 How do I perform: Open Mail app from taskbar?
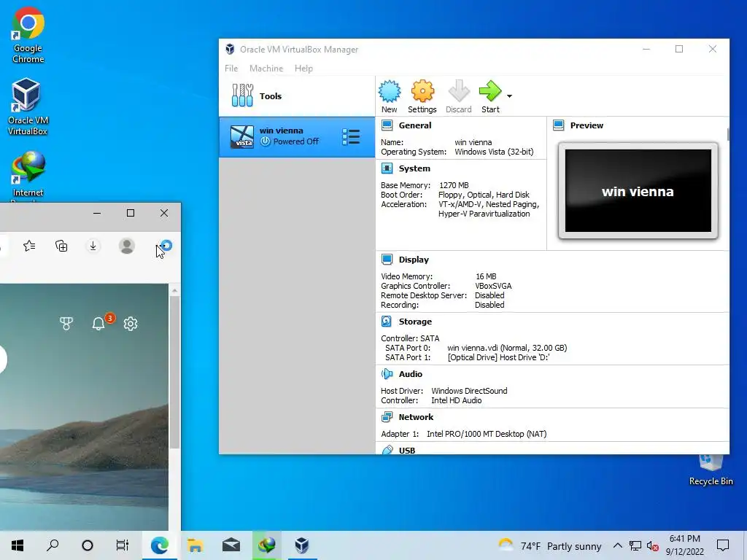coord(231,545)
